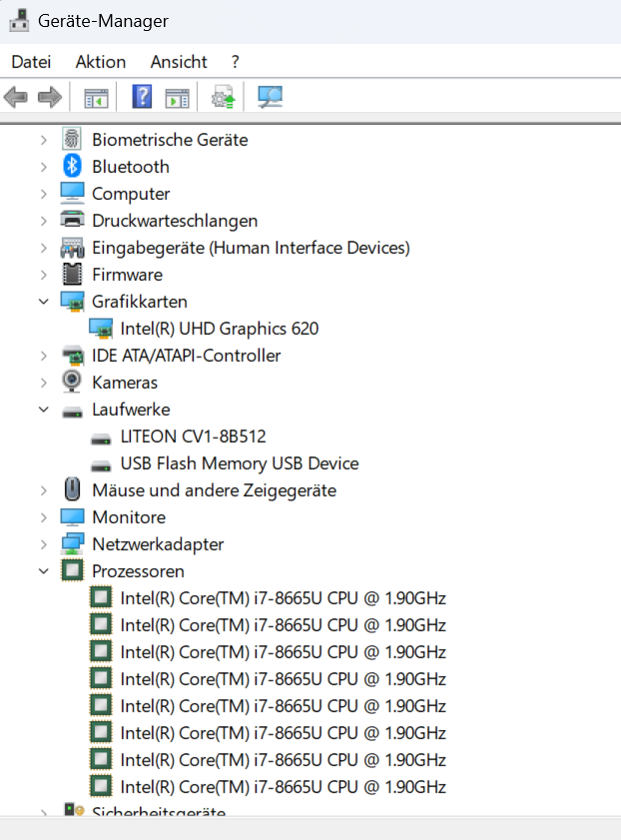Click the Eingabegeräte HID icon
Viewport: 621px width, 840px height.
pyautogui.click(x=72, y=248)
